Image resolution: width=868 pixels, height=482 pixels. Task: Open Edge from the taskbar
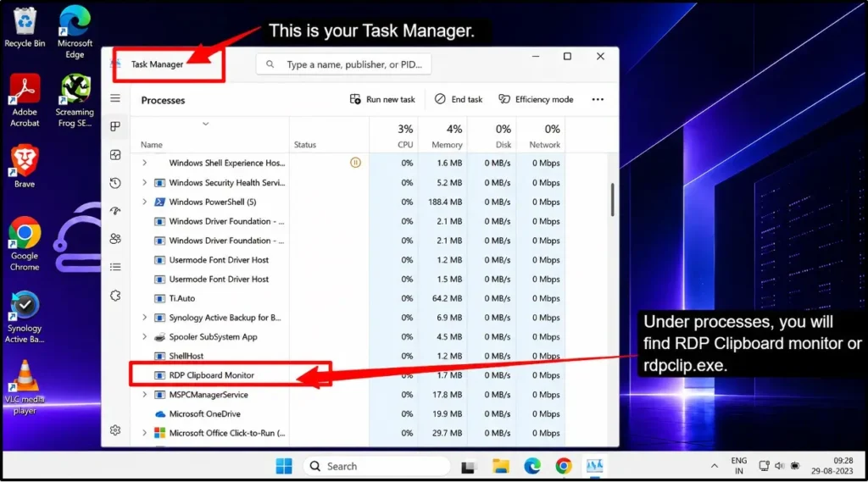pyautogui.click(x=532, y=467)
